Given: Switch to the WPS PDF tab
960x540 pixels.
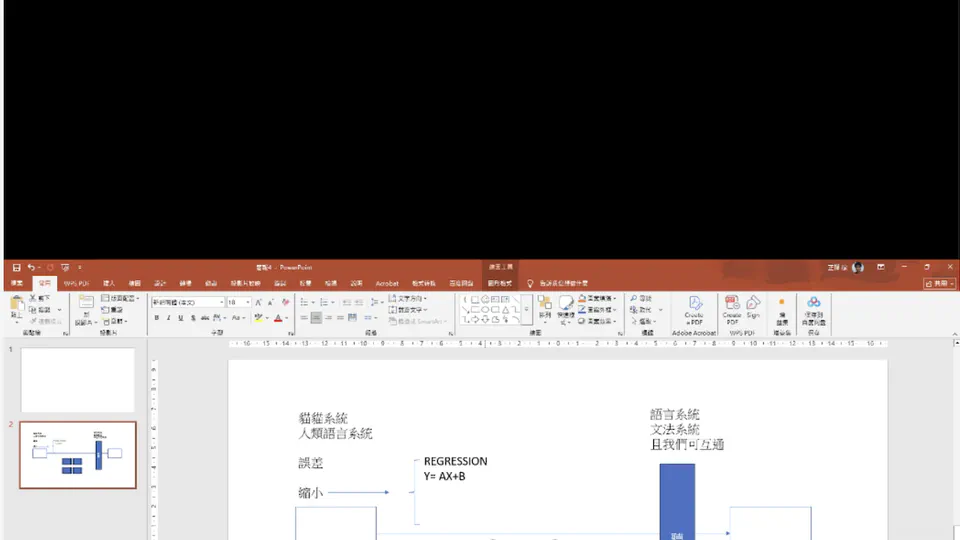Looking at the screenshot, I should pyautogui.click(x=77, y=283).
